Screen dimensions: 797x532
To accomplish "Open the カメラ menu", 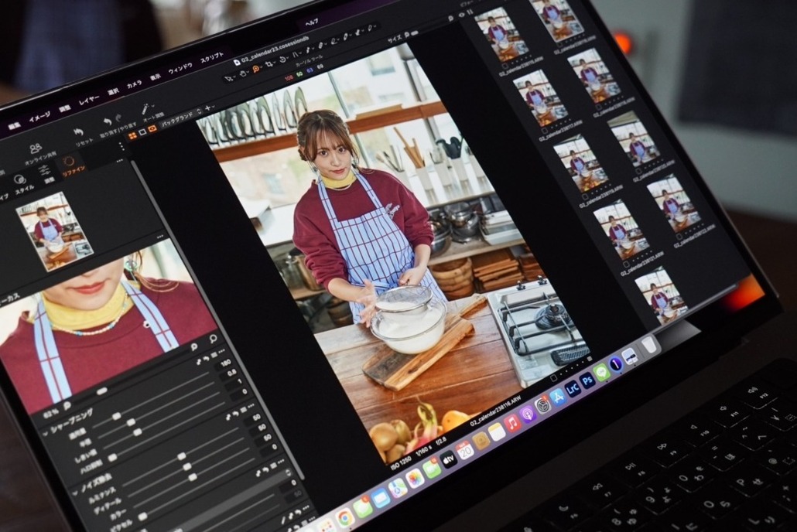I will tap(134, 84).
